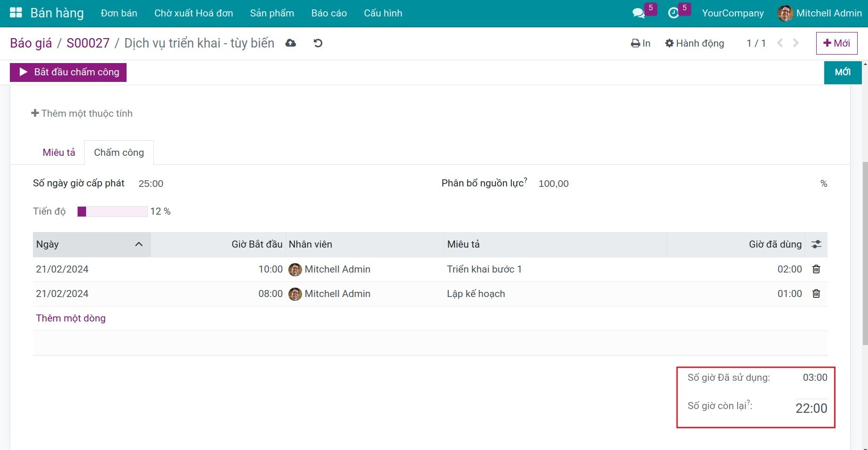Switch to the Miêu tả tab

click(59, 153)
